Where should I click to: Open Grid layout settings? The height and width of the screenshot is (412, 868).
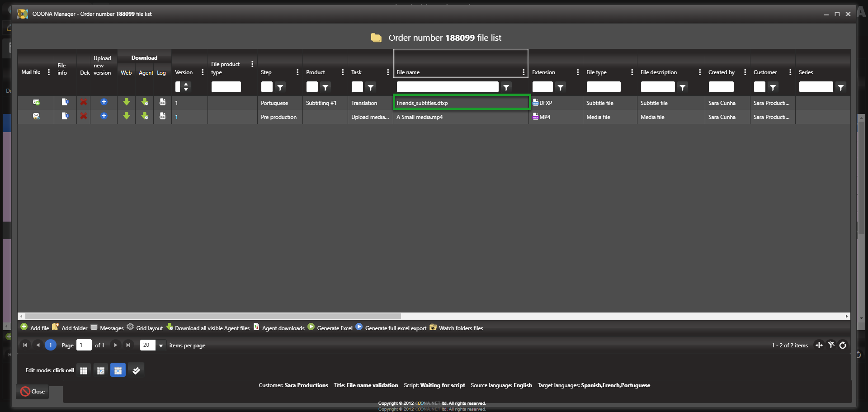pyautogui.click(x=145, y=328)
